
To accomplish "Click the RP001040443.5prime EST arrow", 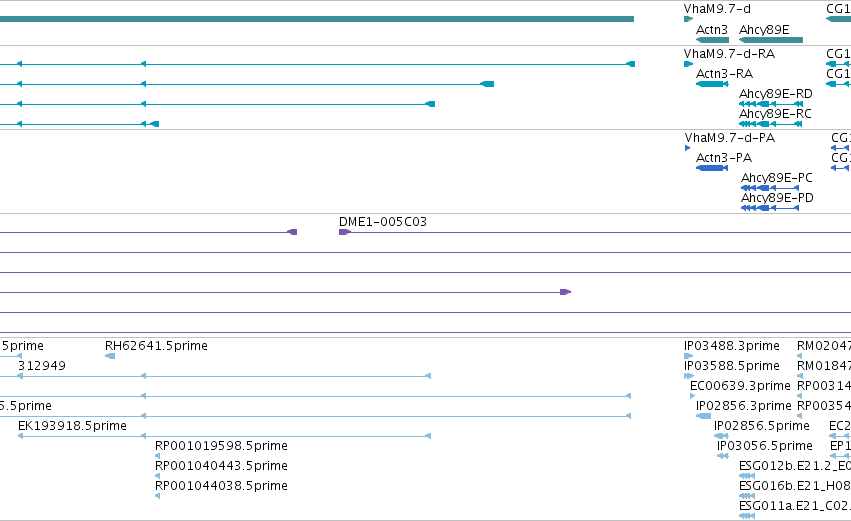I will [x=157, y=476].
